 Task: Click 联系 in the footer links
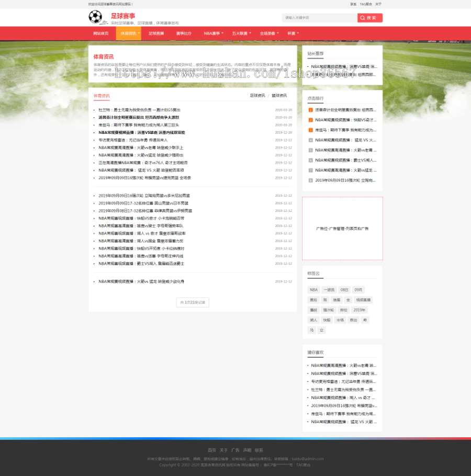coord(259,450)
